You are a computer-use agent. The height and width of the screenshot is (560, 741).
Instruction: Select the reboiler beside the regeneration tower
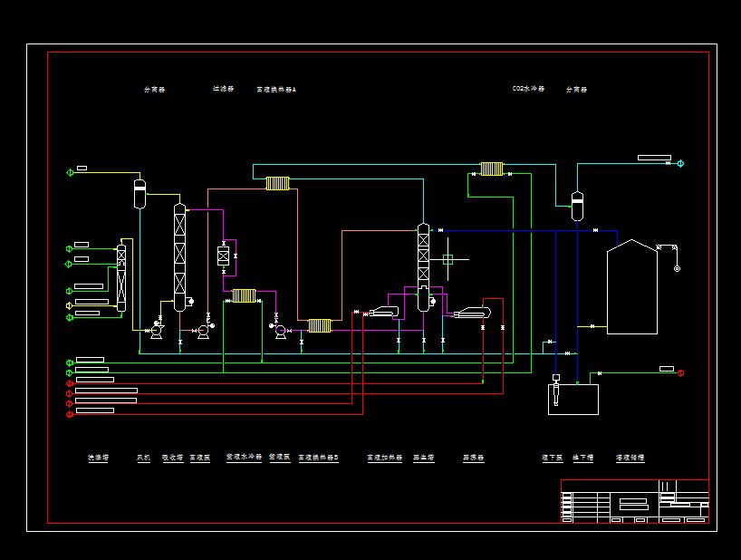click(472, 313)
